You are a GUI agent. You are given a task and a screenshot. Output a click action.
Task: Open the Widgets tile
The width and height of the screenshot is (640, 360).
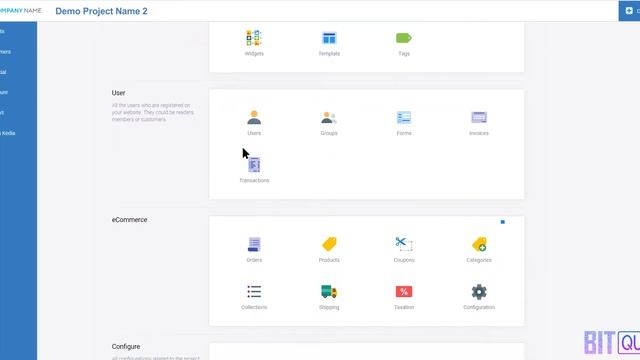pos(254,43)
